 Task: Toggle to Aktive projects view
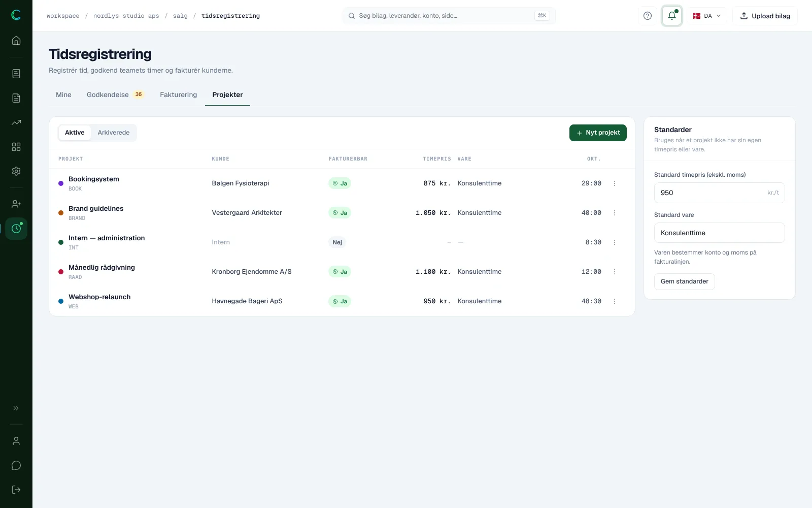75,133
